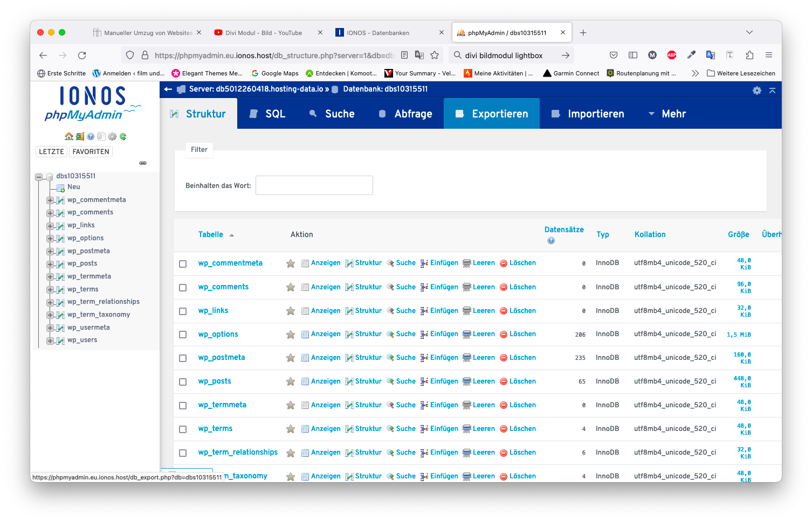Check the wp_terms row checkbox

(x=183, y=429)
